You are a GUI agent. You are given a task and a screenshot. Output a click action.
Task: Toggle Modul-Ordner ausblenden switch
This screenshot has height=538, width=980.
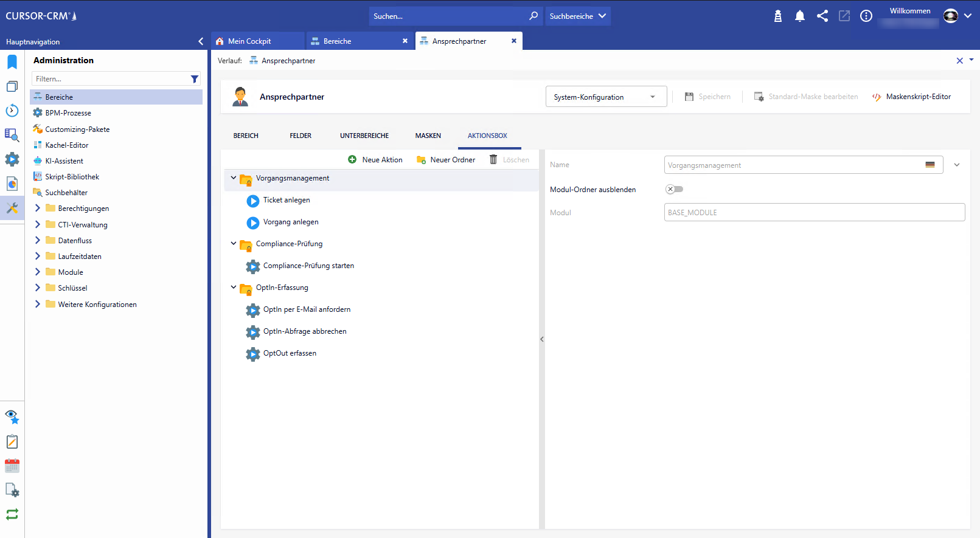(674, 189)
